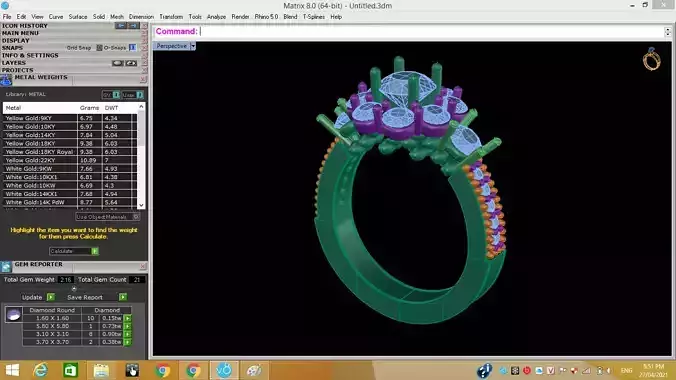Open the File menu
676x380 pixels.
(x=7, y=17)
